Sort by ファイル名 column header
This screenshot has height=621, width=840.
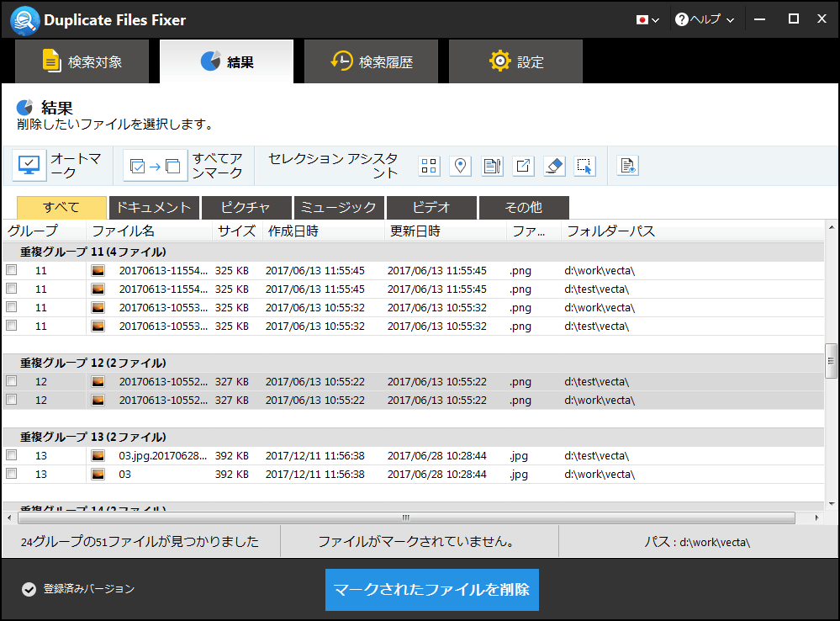150,231
